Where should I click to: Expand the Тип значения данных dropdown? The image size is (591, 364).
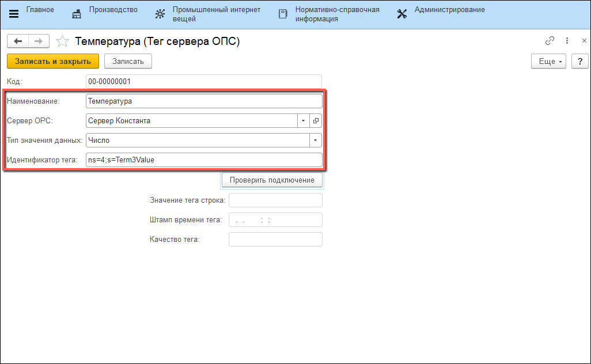click(x=315, y=141)
